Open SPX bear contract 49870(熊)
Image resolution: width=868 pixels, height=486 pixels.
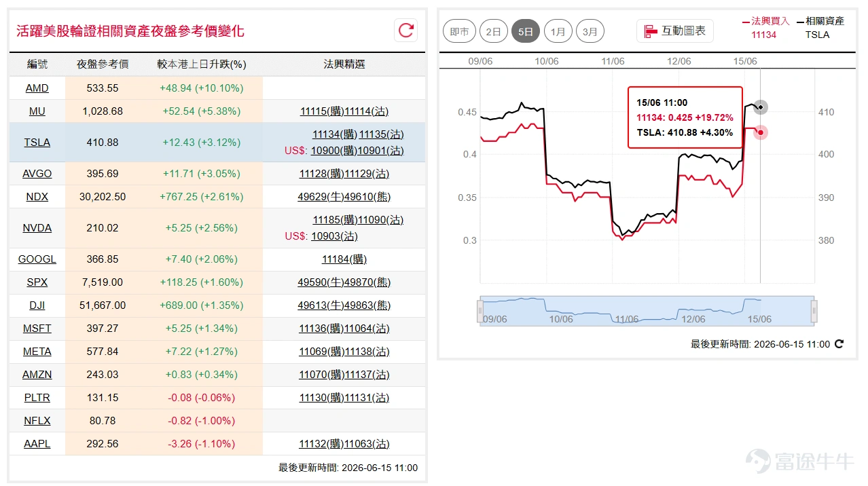pos(367,282)
